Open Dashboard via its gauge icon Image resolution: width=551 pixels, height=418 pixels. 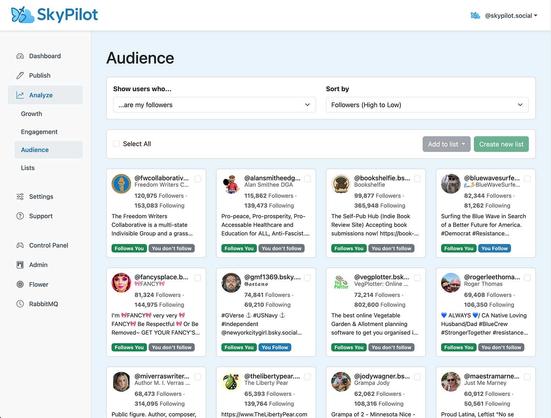20,56
